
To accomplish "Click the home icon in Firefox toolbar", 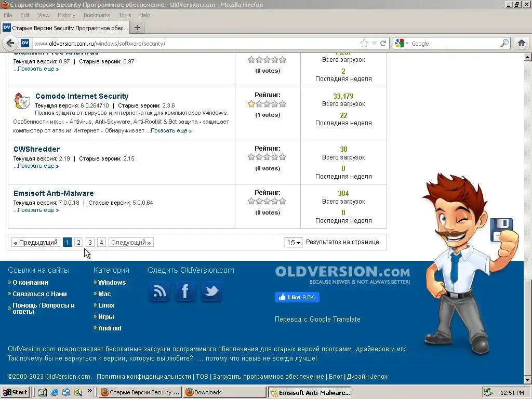I will [522, 43].
